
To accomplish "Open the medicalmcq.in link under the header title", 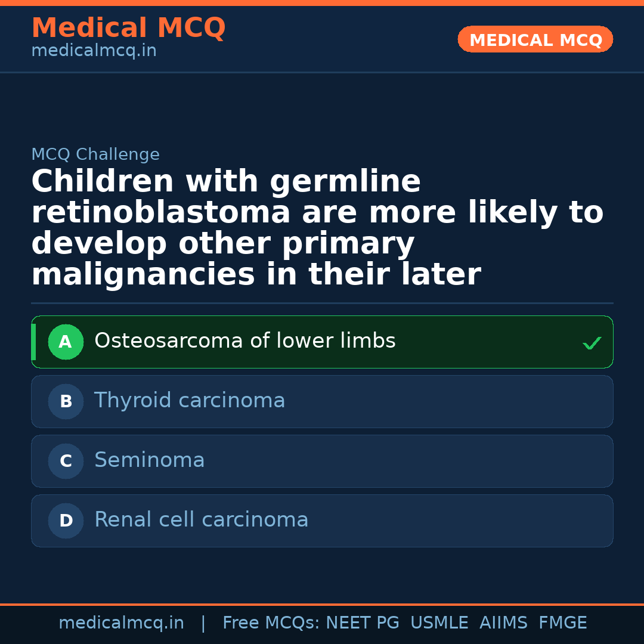I will click(x=94, y=51).
